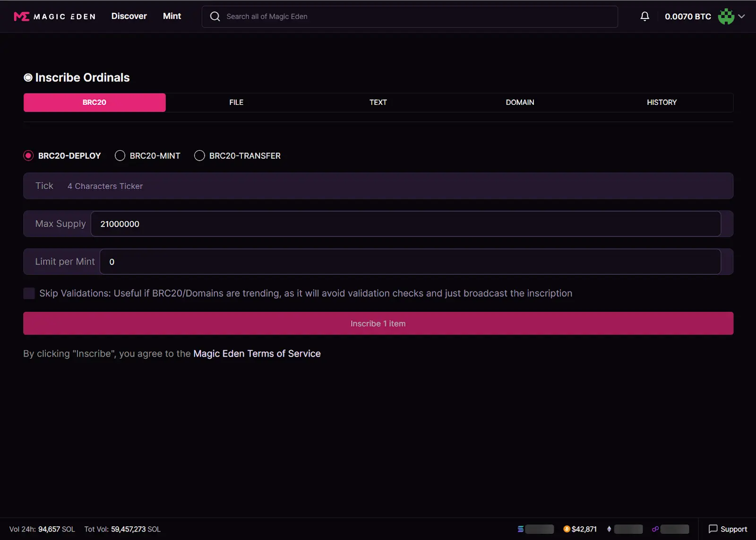756x540 pixels.
Task: Click the Limit per Mint input field
Action: (410, 262)
